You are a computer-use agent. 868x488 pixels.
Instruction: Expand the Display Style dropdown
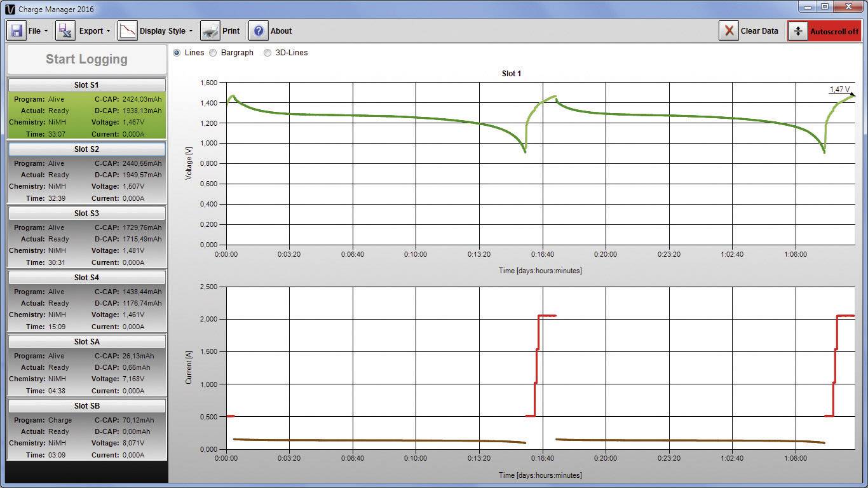pyautogui.click(x=165, y=30)
